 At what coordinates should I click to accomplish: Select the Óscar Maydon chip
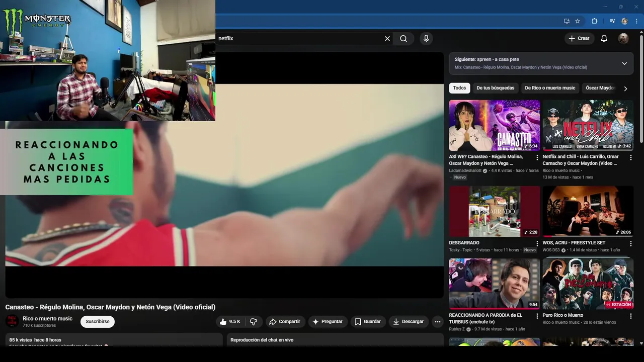coord(600,88)
